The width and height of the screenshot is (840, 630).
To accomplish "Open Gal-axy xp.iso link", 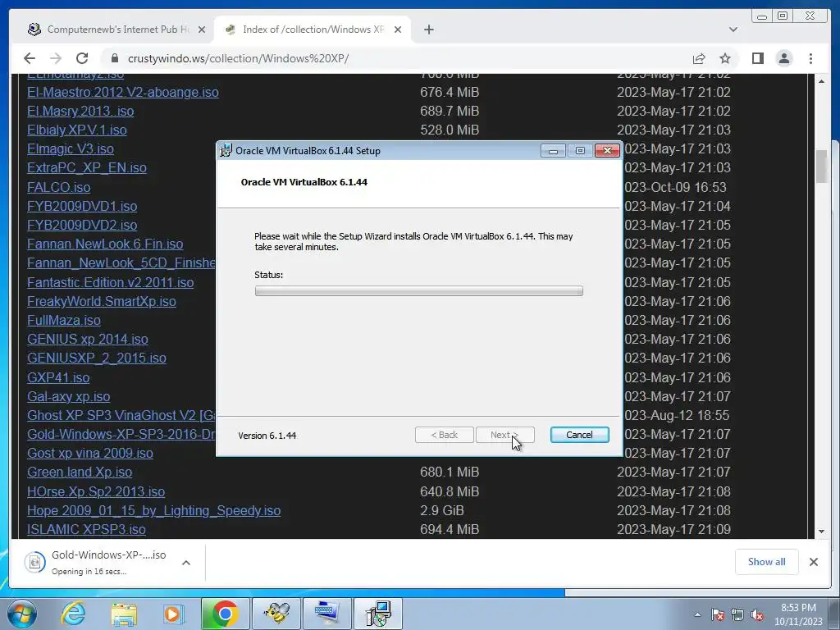I will tap(69, 396).
